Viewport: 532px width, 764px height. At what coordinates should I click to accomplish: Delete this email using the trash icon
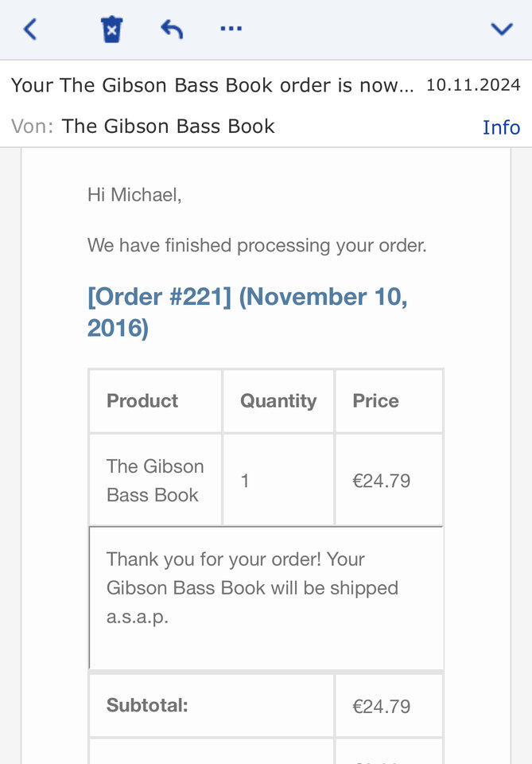click(x=111, y=29)
